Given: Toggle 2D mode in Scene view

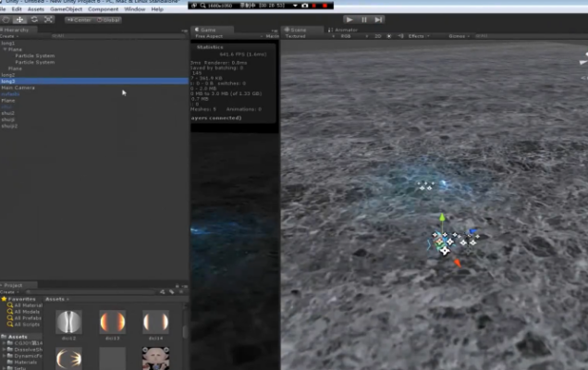Looking at the screenshot, I should coord(377,36).
